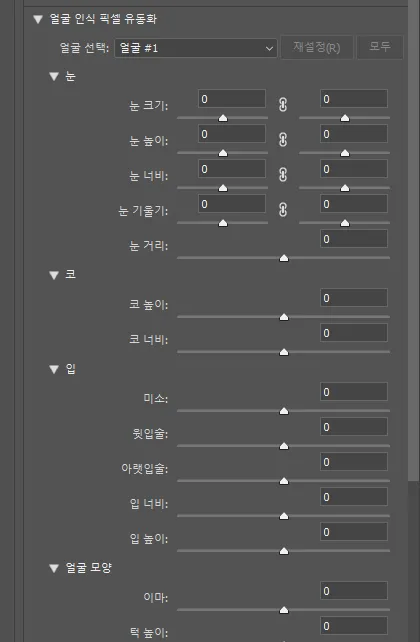This screenshot has height=642, width=420.
Task: Click the 코 높이 slider handle
Action: [x=284, y=317]
